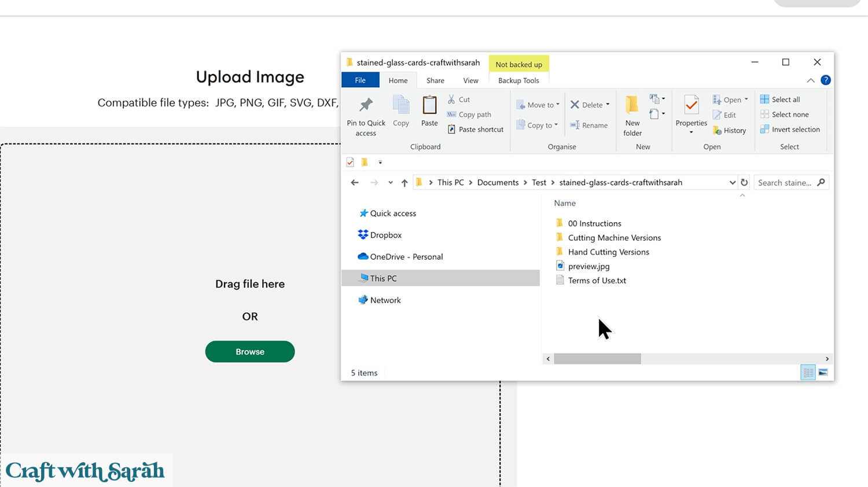Switch to the View ribbon tab
The height and width of the screenshot is (487, 868).
point(470,80)
